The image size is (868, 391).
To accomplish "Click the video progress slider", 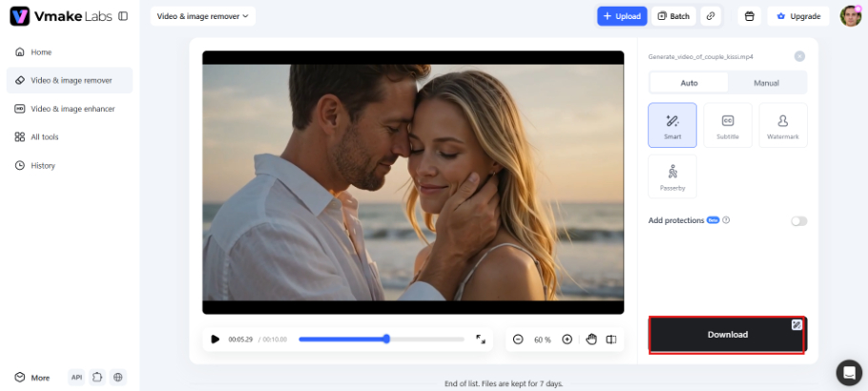I will 382,340.
